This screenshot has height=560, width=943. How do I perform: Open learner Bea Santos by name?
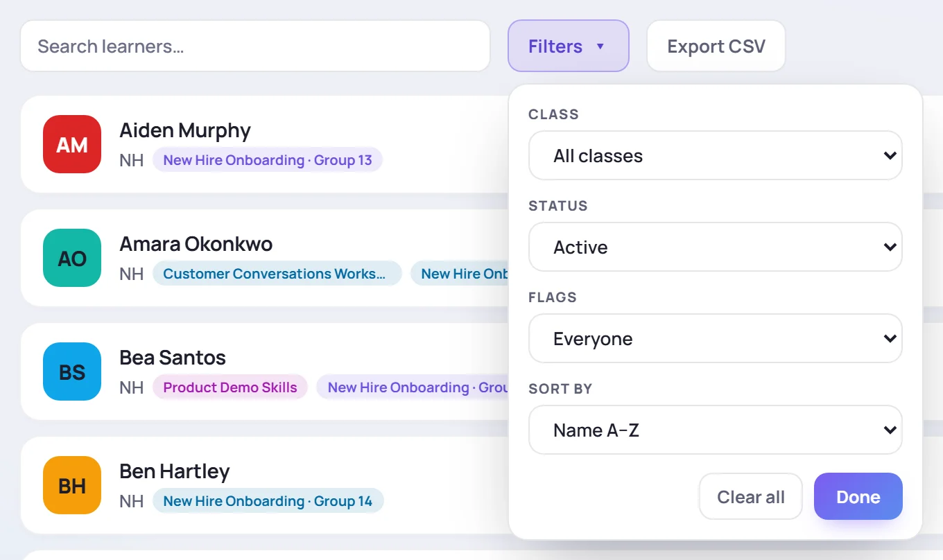coord(173,358)
